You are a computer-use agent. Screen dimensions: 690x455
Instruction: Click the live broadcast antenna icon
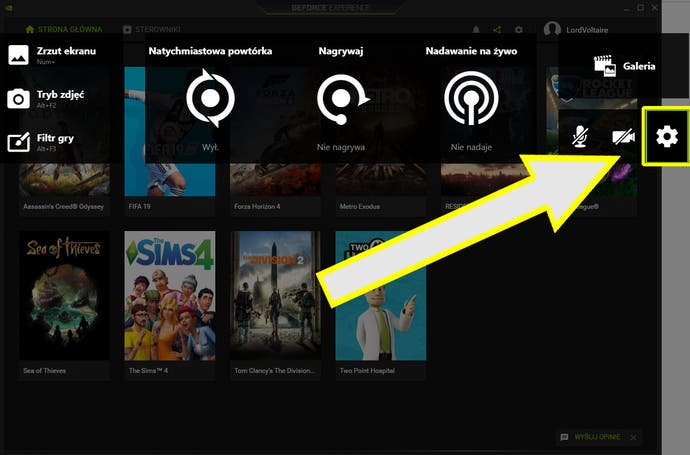point(471,98)
